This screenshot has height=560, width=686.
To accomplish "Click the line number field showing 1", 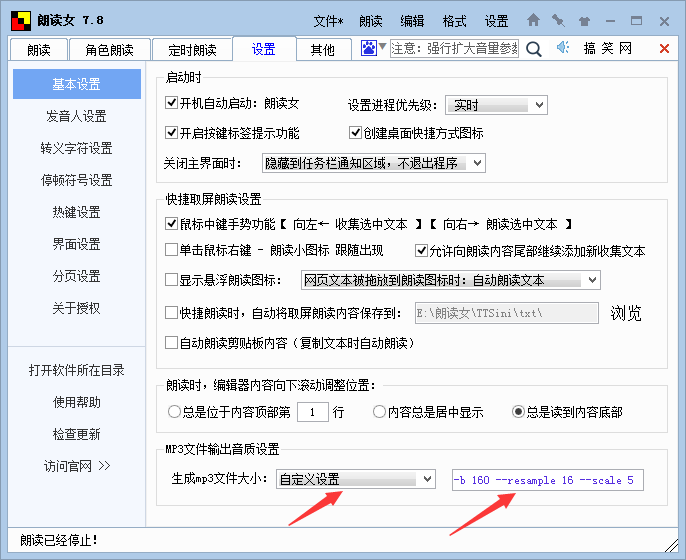I will (312, 412).
